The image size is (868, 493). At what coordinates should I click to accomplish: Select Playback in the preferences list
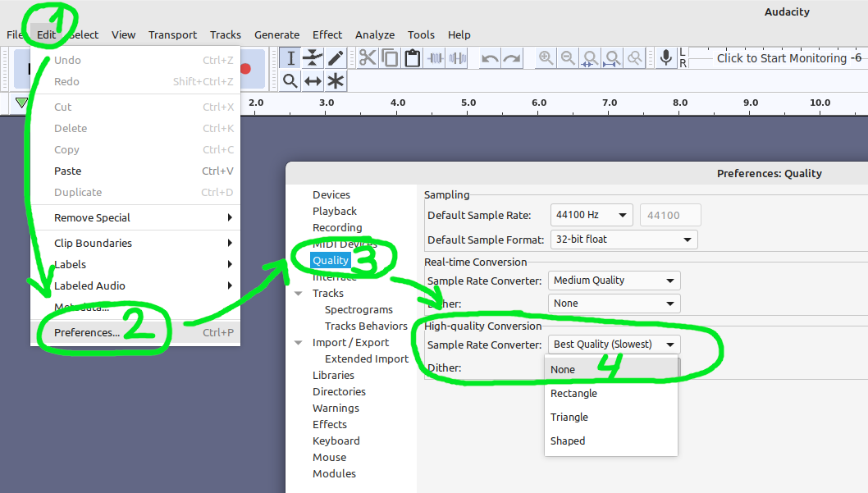[x=335, y=212]
